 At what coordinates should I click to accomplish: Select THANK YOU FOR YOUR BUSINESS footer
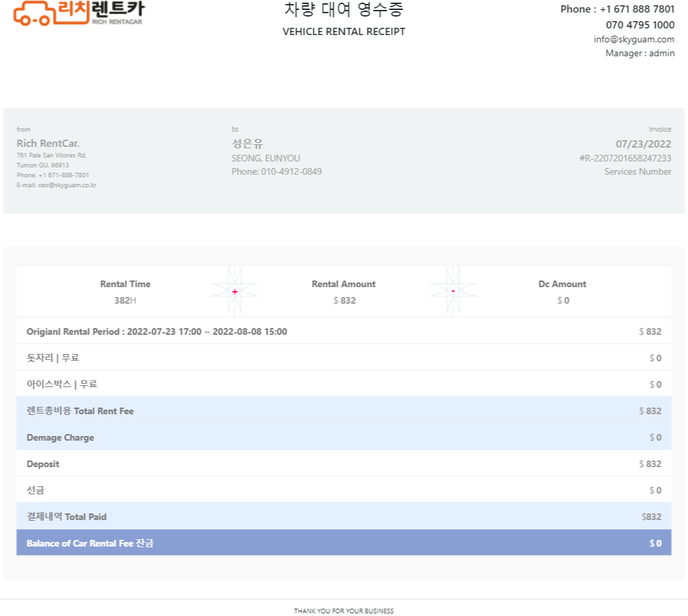(x=343, y=611)
